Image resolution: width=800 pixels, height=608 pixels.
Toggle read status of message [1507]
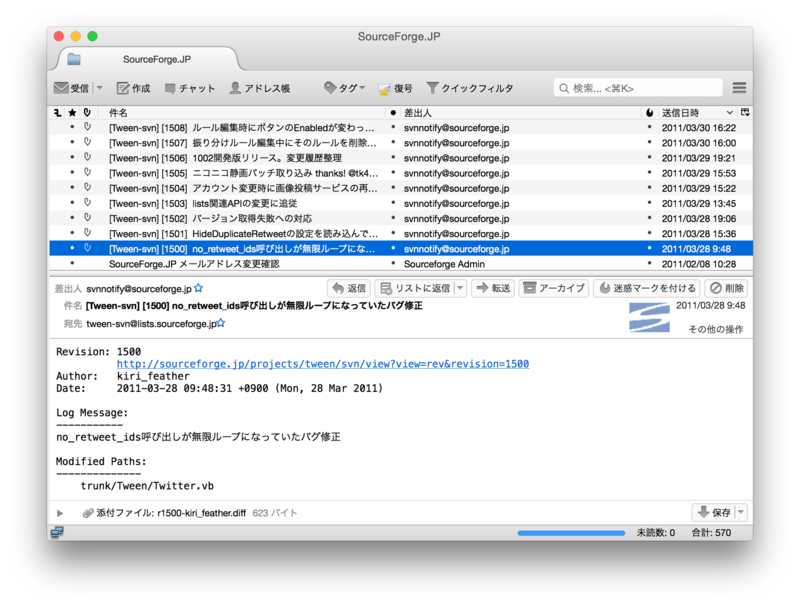click(x=393, y=142)
